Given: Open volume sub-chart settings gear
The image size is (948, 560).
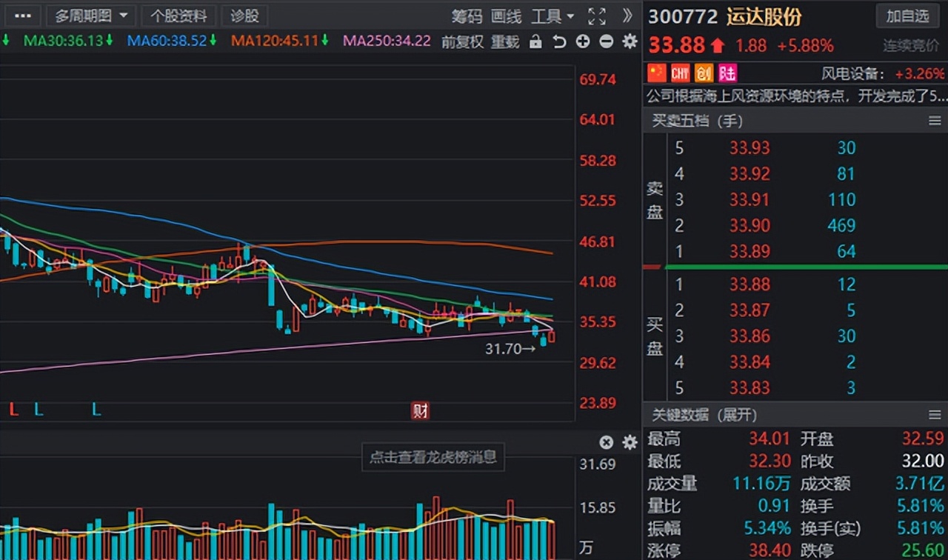Looking at the screenshot, I should pyautogui.click(x=630, y=443).
